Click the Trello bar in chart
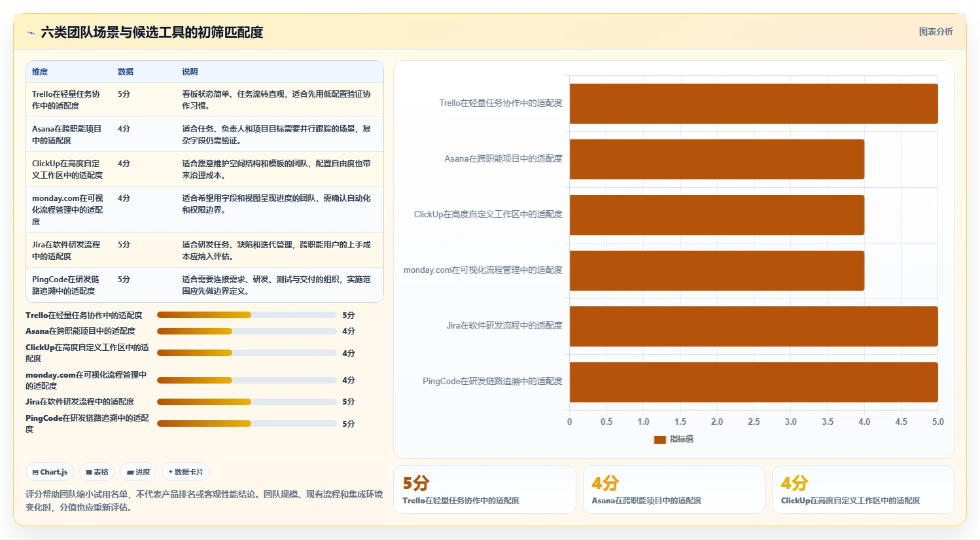 pos(754,103)
